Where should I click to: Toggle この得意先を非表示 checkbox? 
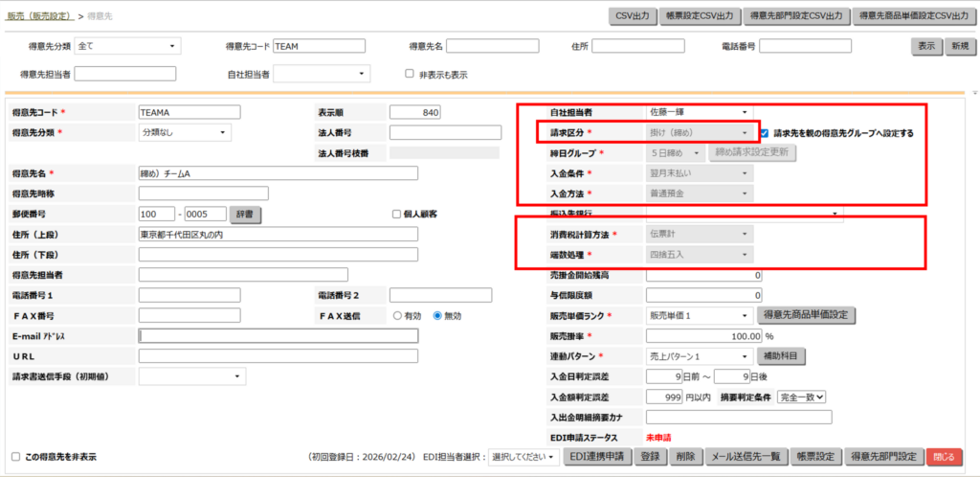point(15,457)
